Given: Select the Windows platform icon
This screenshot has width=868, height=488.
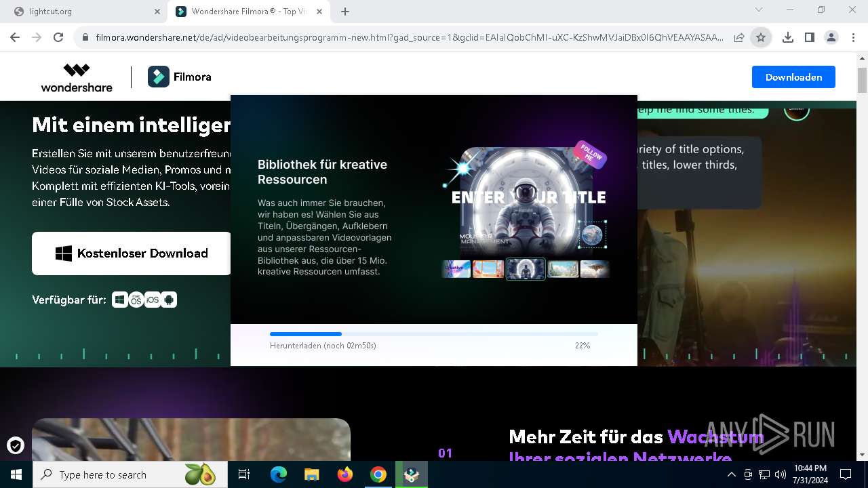Looking at the screenshot, I should tap(120, 300).
